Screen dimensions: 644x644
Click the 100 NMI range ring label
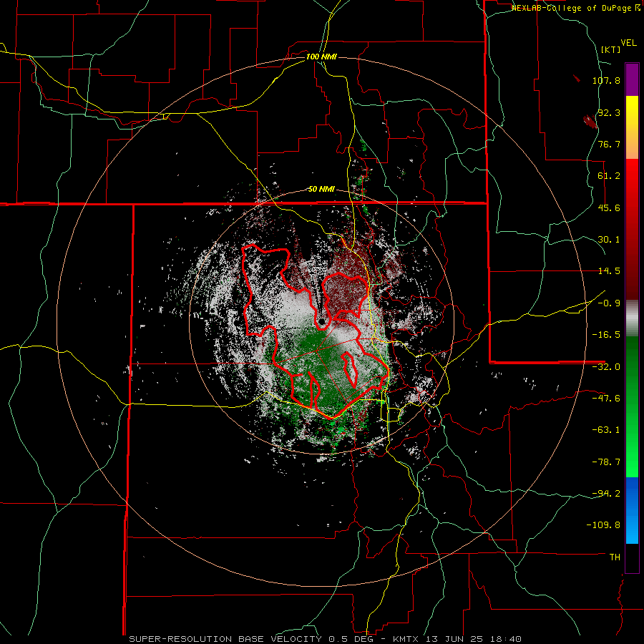pos(321,57)
